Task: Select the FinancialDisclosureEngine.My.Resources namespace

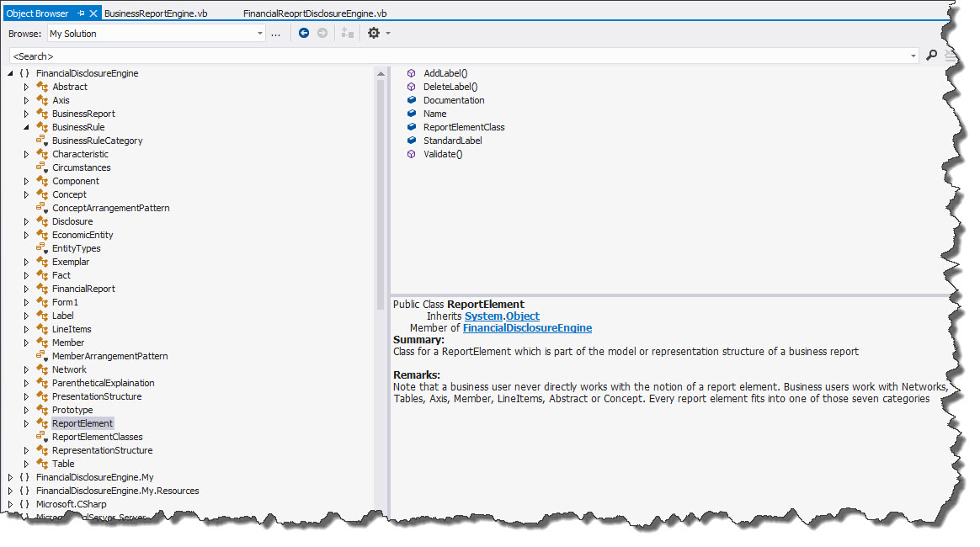Action: (x=118, y=491)
